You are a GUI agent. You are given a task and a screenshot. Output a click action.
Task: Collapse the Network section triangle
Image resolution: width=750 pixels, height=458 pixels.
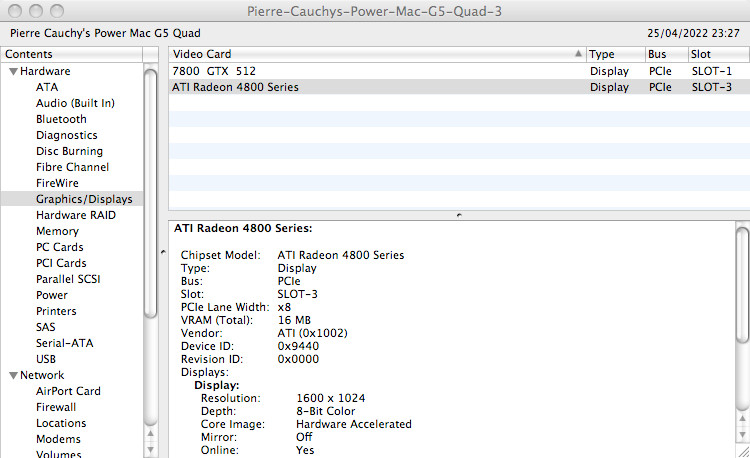point(13,375)
